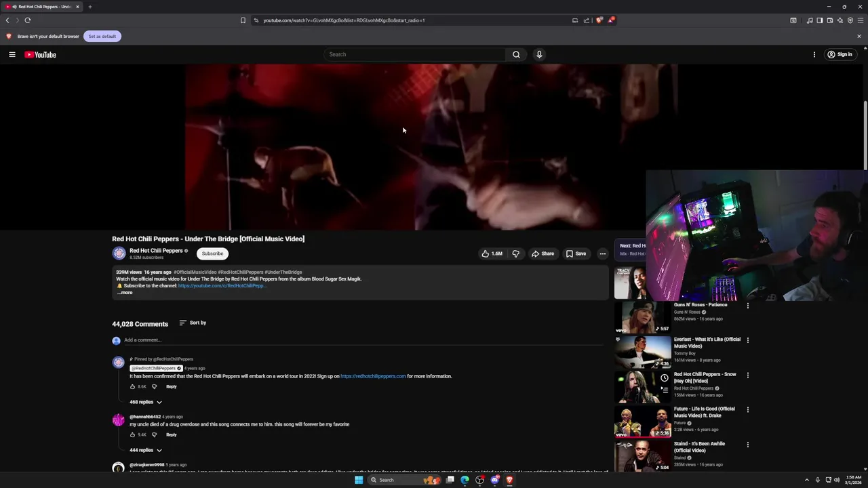
Task: Open options for Future Life Is Good
Action: coord(748,409)
